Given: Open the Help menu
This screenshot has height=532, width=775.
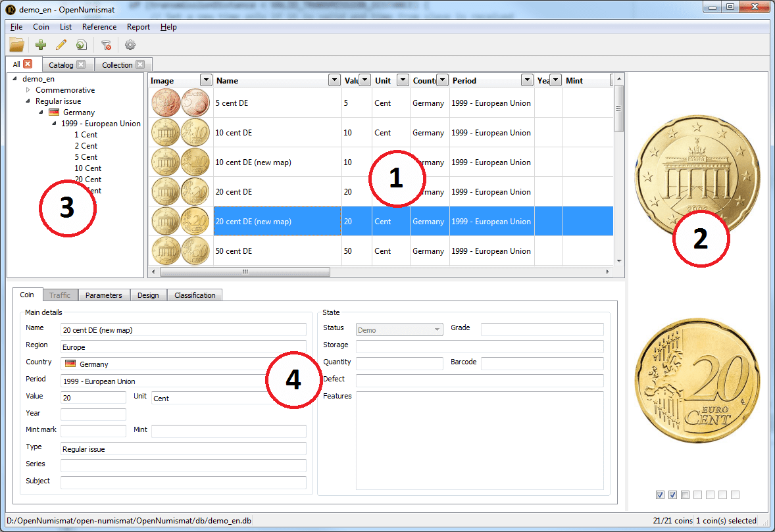Looking at the screenshot, I should (x=168, y=27).
